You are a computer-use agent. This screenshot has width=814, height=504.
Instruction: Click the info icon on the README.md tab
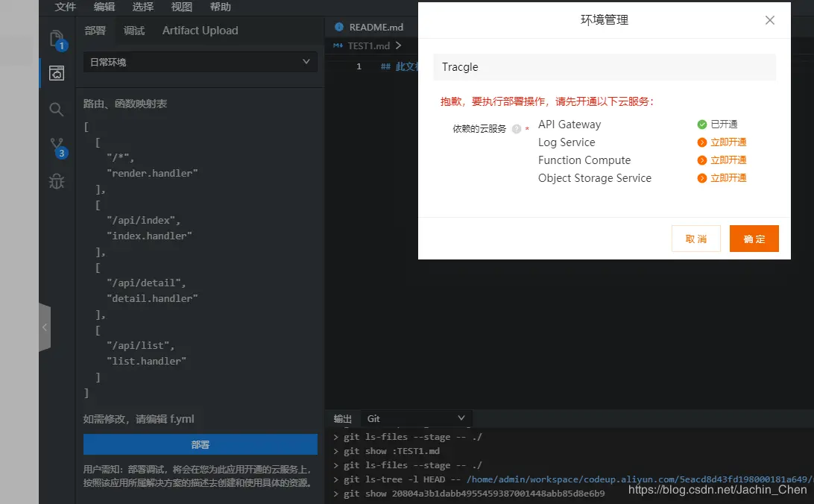coord(341,26)
